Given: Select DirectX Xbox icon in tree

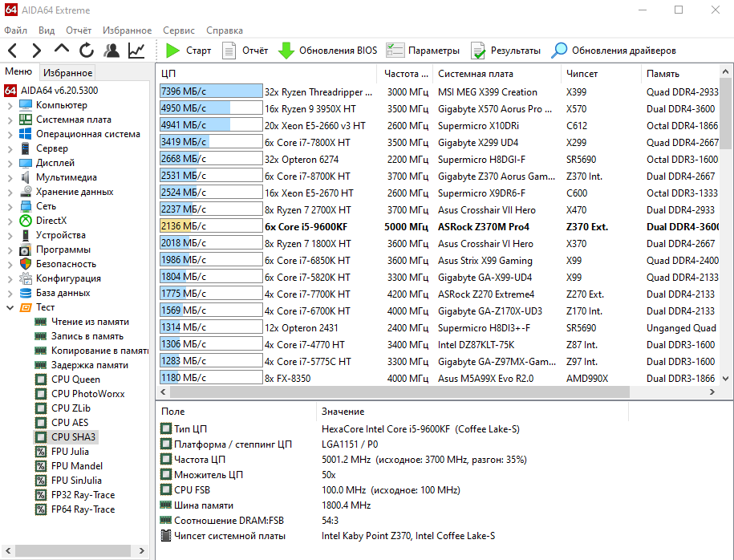Looking at the screenshot, I should pyautogui.click(x=26, y=221).
